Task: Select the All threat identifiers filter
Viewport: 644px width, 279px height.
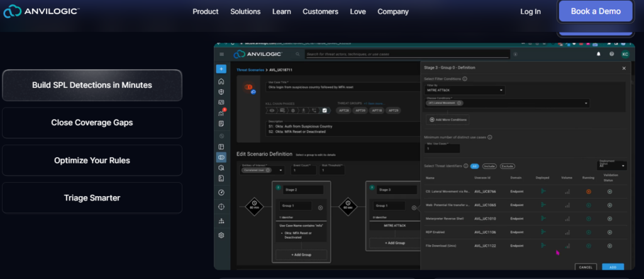Action: click(474, 166)
